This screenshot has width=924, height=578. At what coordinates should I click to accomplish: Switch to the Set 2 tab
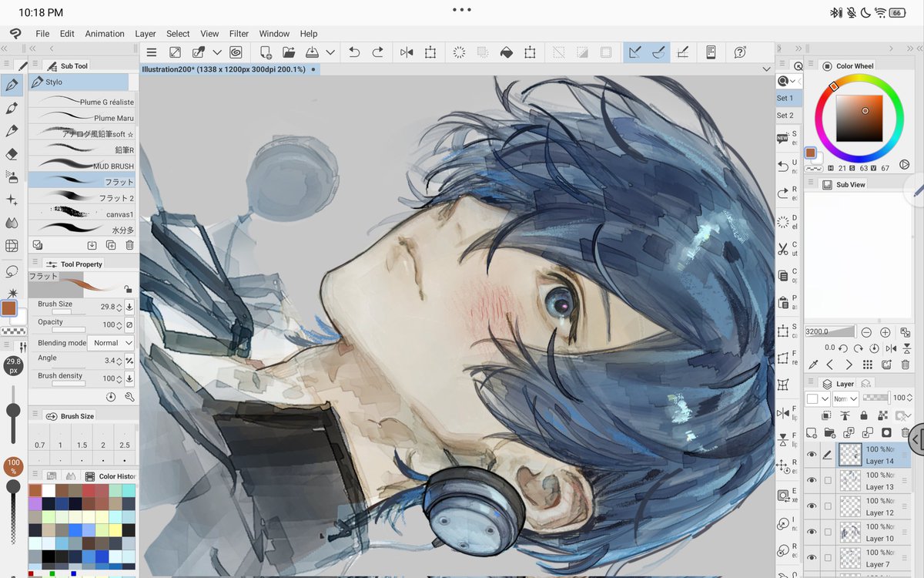pyautogui.click(x=786, y=115)
